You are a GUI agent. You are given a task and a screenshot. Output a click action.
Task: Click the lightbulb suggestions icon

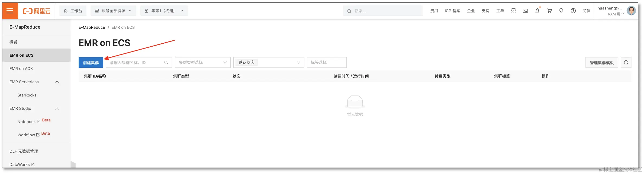561,11
